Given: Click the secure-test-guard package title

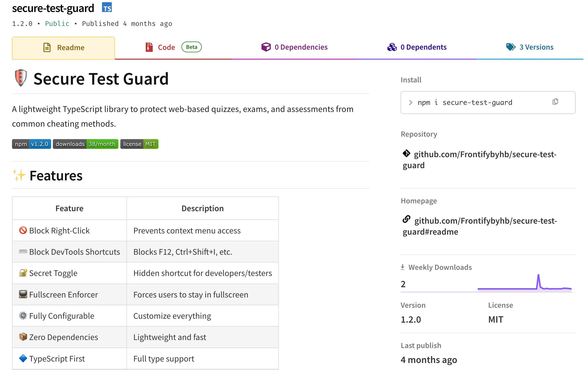Looking at the screenshot, I should click(x=53, y=8).
